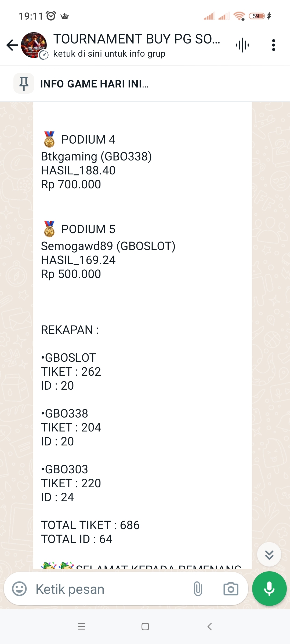This screenshot has height=644, width=290.
Task: Tap 'ketuk di sini untuk info grup'
Action: click(109, 54)
